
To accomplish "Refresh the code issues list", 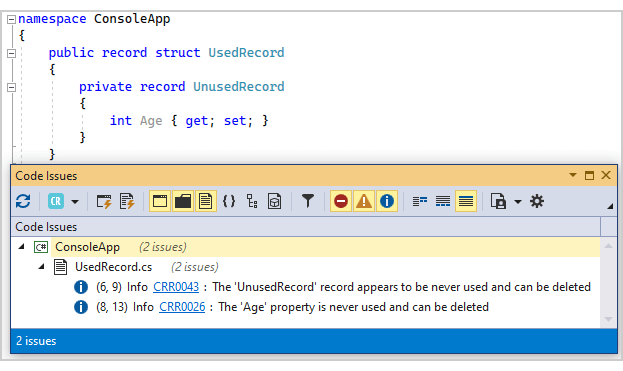I will pyautogui.click(x=23, y=201).
